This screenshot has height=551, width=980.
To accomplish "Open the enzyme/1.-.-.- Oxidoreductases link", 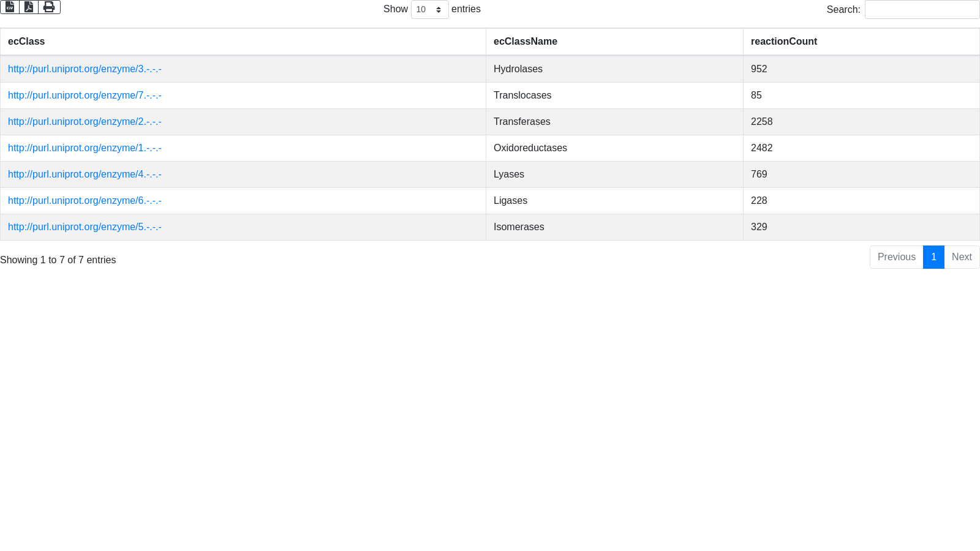I will pyautogui.click(x=85, y=148).
